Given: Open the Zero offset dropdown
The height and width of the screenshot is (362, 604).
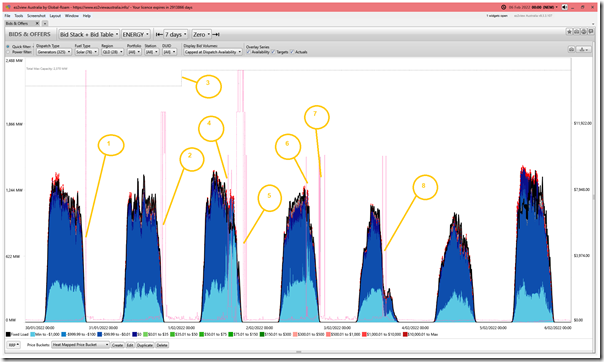Looking at the screenshot, I should [202, 34].
